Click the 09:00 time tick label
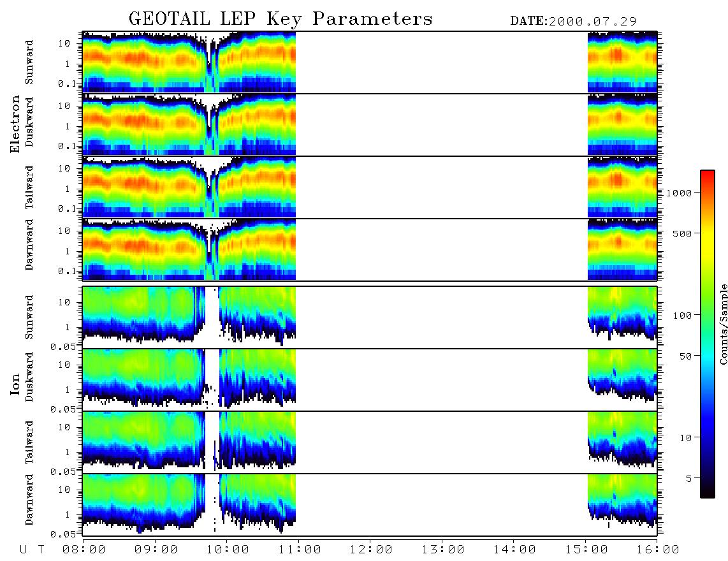 pos(156,550)
